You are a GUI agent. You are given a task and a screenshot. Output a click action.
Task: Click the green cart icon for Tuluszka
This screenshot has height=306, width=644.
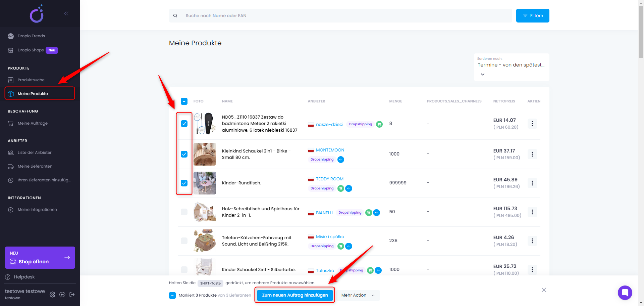[370, 270]
